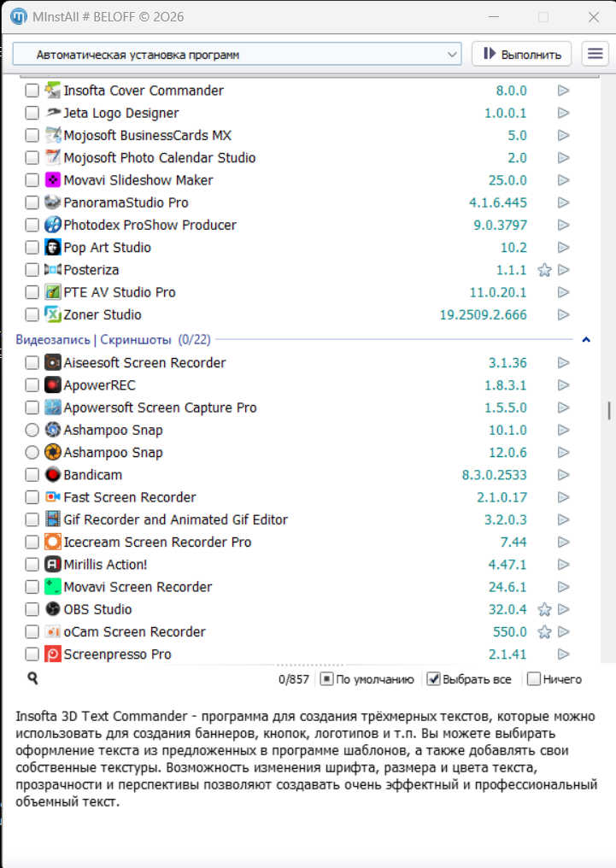This screenshot has height=868, width=616.
Task: Click the search magnifier icon
Action: pyautogui.click(x=32, y=678)
